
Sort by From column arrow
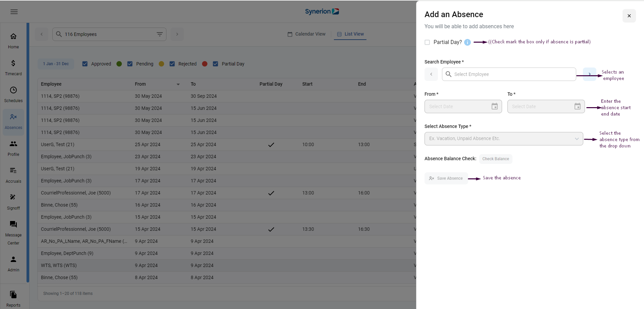click(178, 84)
